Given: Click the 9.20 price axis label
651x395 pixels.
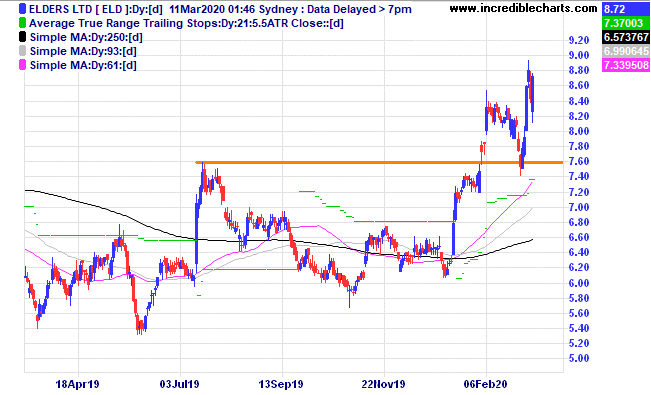Looking at the screenshot, I should tap(579, 40).
